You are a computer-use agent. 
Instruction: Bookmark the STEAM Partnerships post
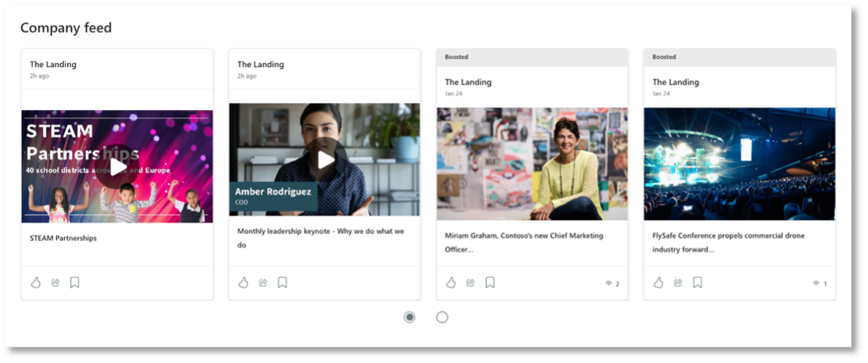(75, 282)
